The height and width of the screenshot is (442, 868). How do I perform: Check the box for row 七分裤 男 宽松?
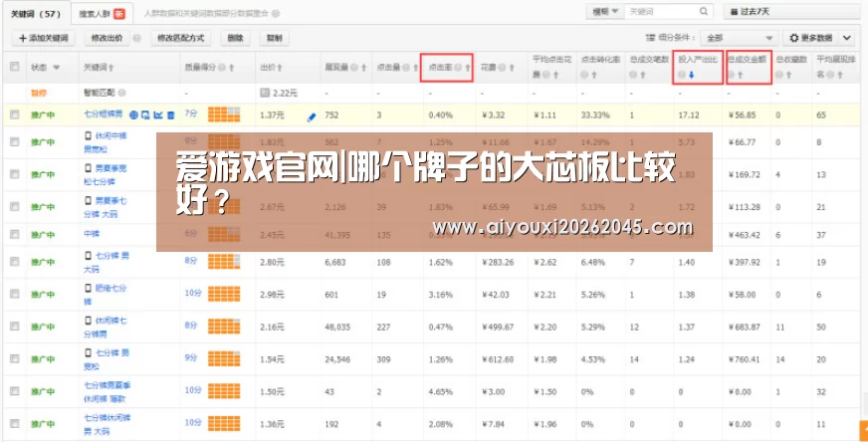14,358
